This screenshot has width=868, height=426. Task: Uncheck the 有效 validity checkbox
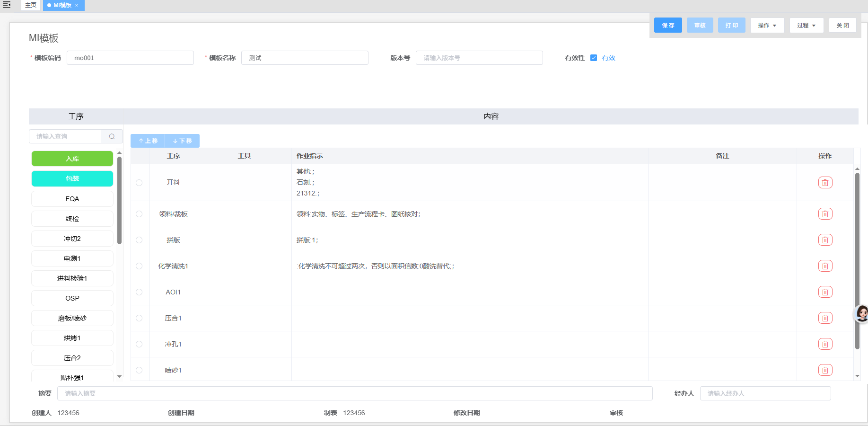pyautogui.click(x=594, y=58)
